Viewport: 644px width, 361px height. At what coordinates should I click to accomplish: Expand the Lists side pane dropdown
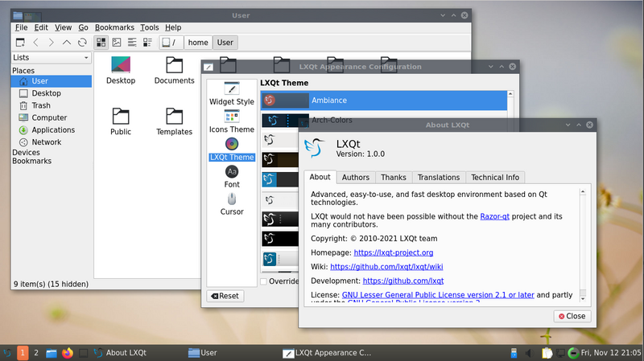[52, 58]
